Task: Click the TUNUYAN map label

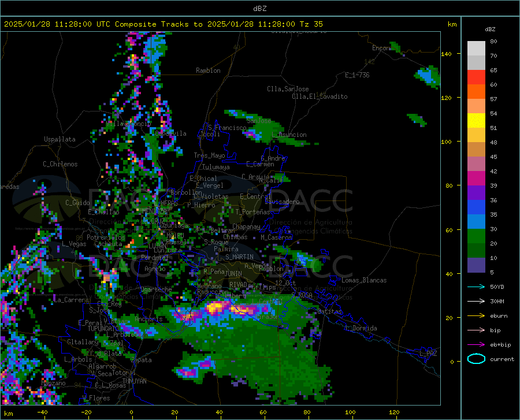Action: 134,381
